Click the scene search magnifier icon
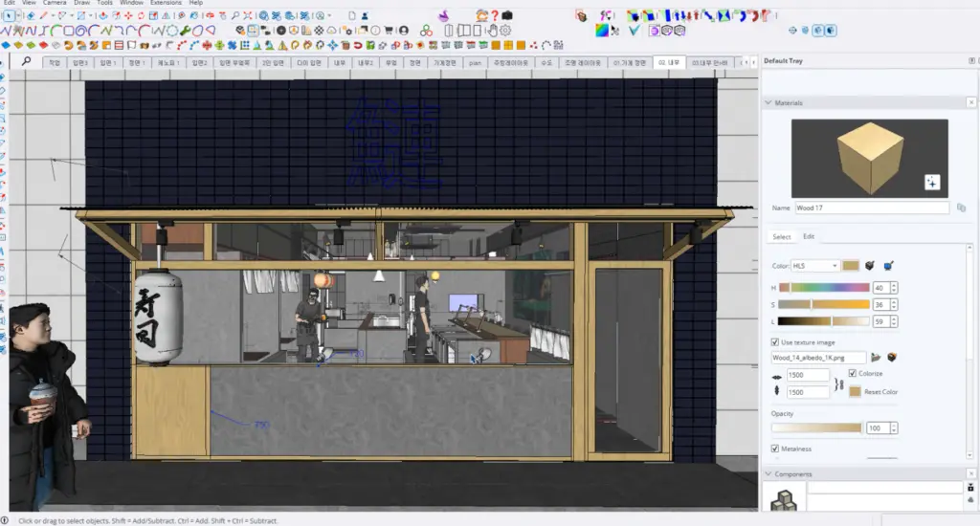 tap(26, 61)
